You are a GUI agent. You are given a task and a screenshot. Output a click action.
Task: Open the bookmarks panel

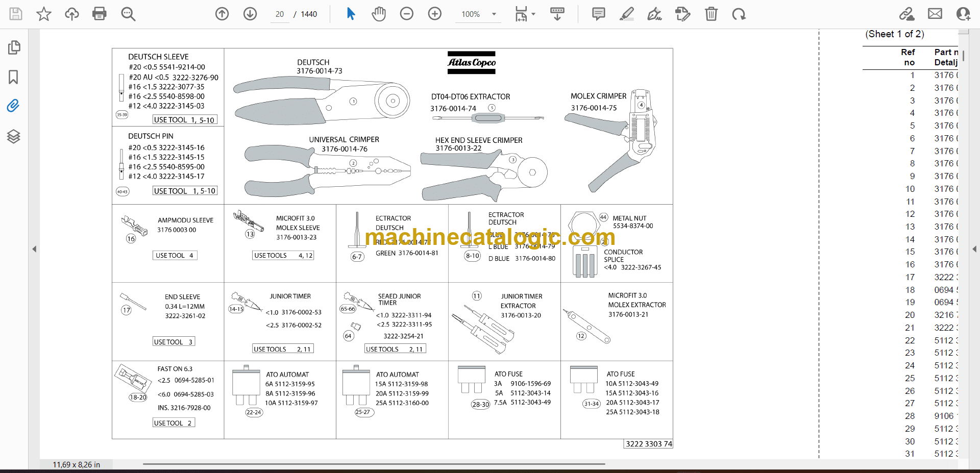[x=13, y=77]
